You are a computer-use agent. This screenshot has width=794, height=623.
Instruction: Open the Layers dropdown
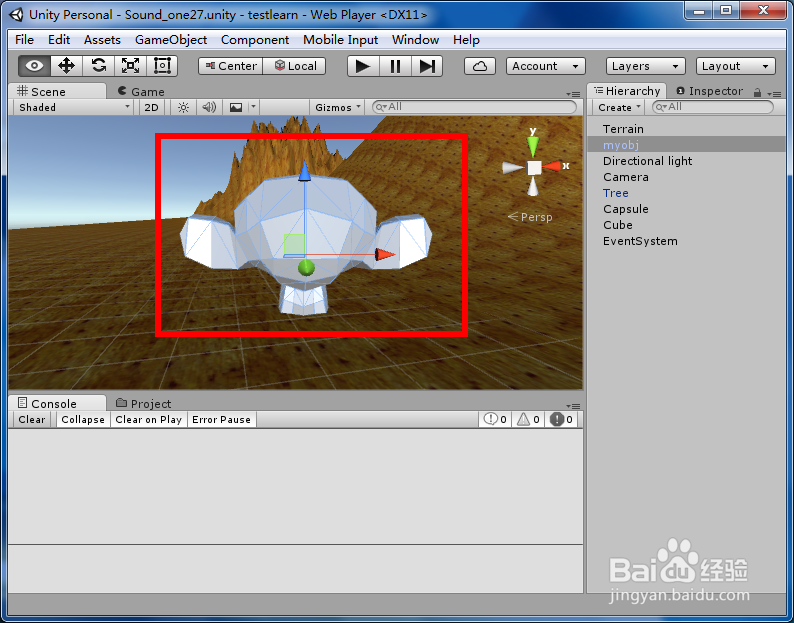tap(645, 66)
